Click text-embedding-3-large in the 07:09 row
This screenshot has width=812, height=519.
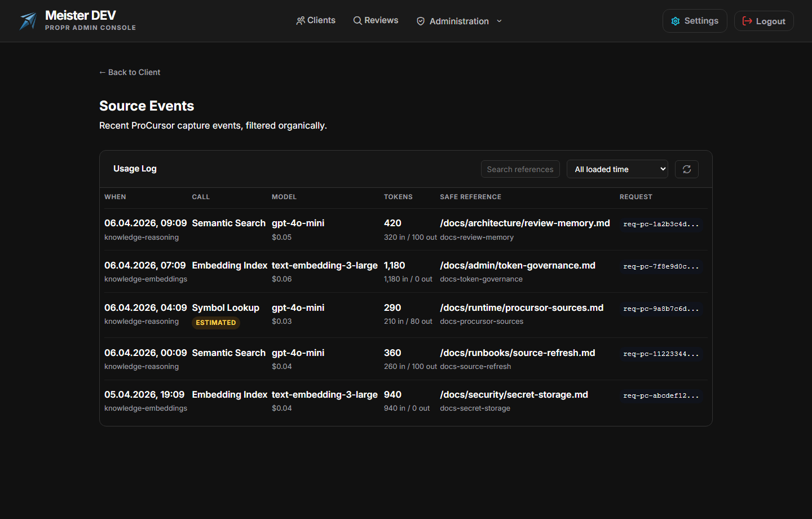coord(325,266)
